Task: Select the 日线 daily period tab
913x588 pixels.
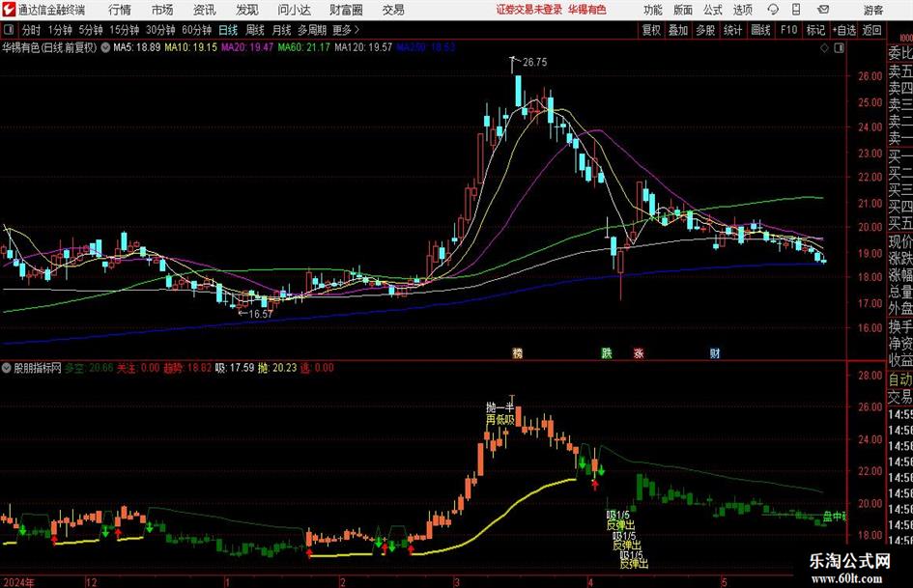Action: point(228,30)
